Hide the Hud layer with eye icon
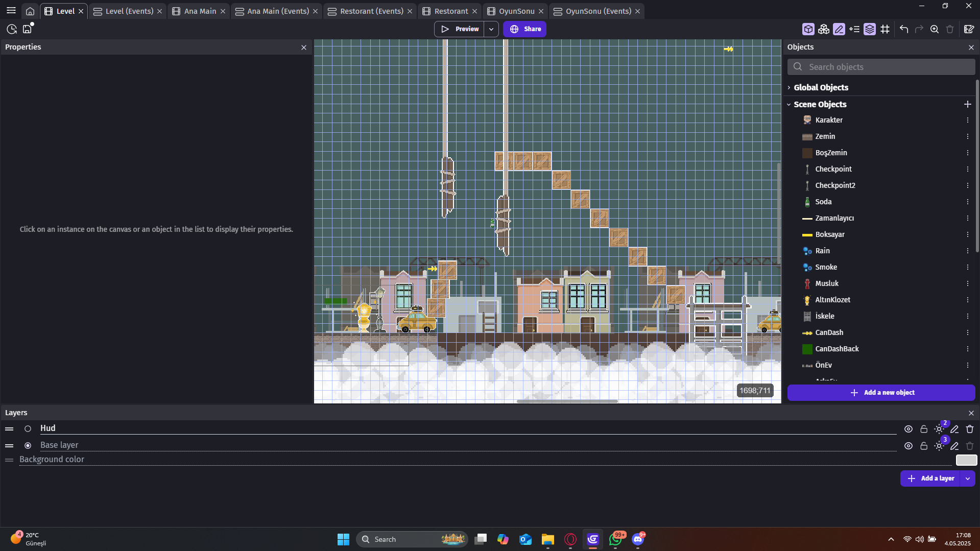This screenshot has width=980, height=551. [x=909, y=429]
